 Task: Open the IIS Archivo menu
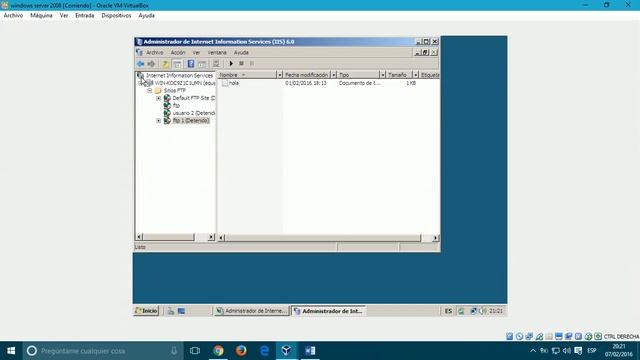pyautogui.click(x=155, y=53)
